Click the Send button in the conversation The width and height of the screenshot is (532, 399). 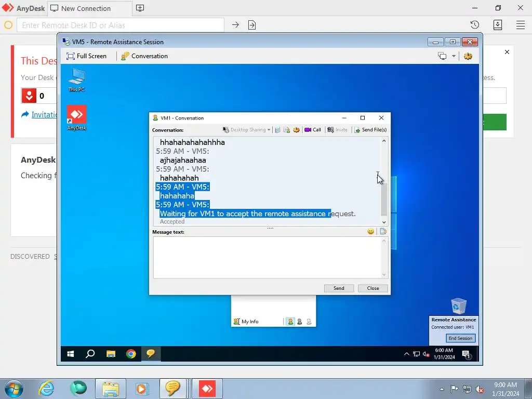[x=339, y=288]
